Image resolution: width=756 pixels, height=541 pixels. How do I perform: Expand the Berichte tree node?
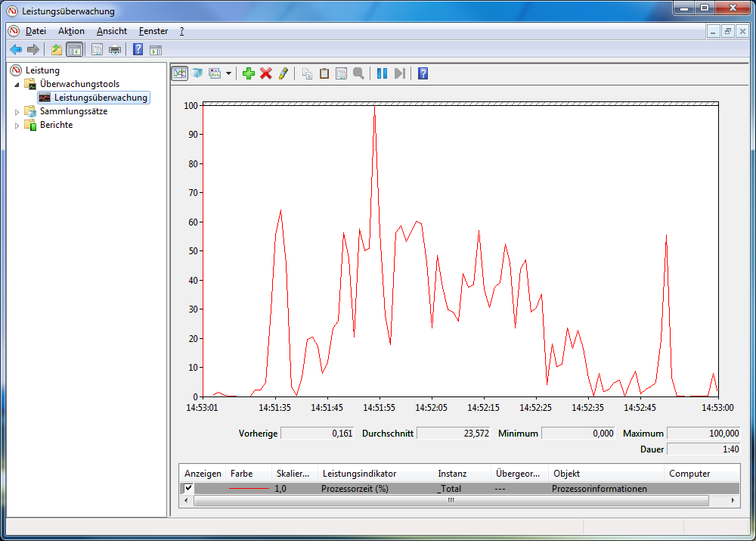(17, 126)
